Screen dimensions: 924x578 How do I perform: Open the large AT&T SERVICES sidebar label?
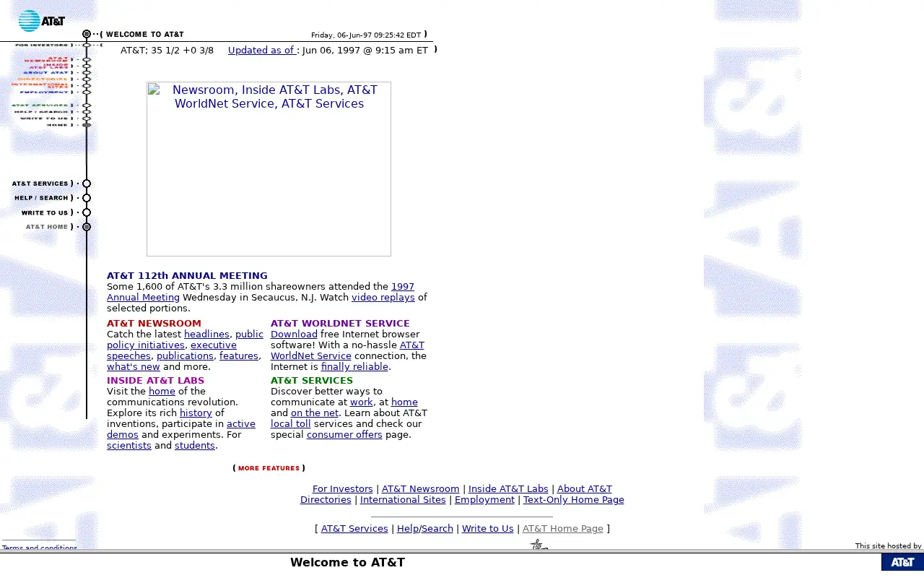[x=40, y=184]
